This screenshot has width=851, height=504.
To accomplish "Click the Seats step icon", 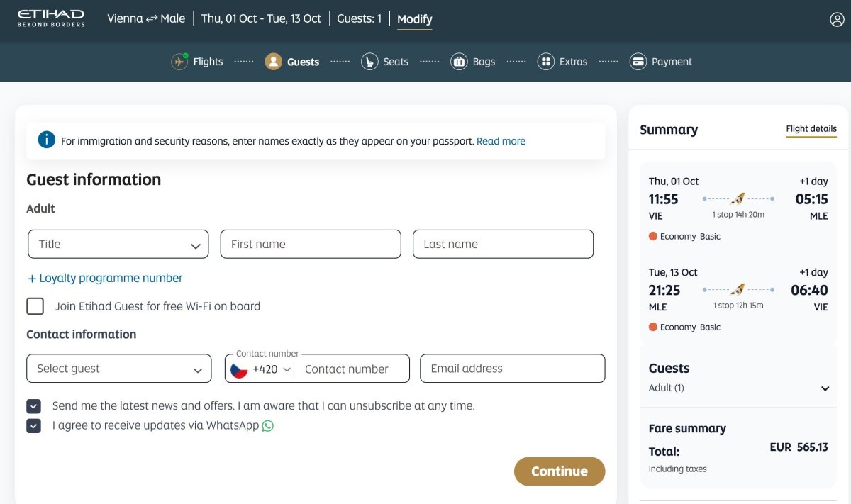I will (x=369, y=62).
